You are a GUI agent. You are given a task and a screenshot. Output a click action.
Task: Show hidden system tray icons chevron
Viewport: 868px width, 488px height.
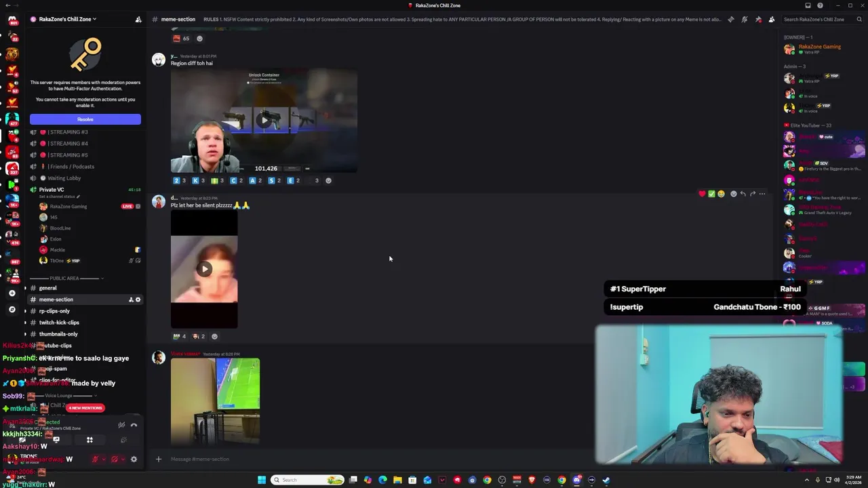pyautogui.click(x=808, y=480)
